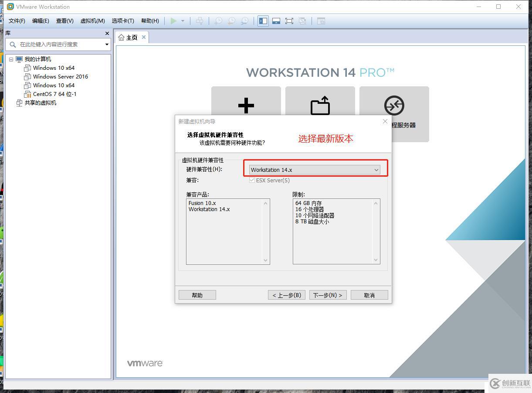Close the 主页 tab
532x393 pixels.
144,37
